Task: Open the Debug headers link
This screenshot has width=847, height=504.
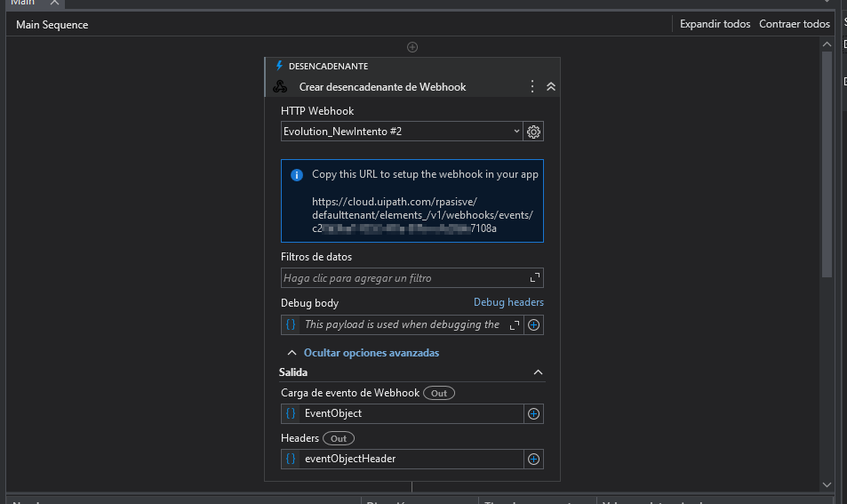Action: coord(508,302)
